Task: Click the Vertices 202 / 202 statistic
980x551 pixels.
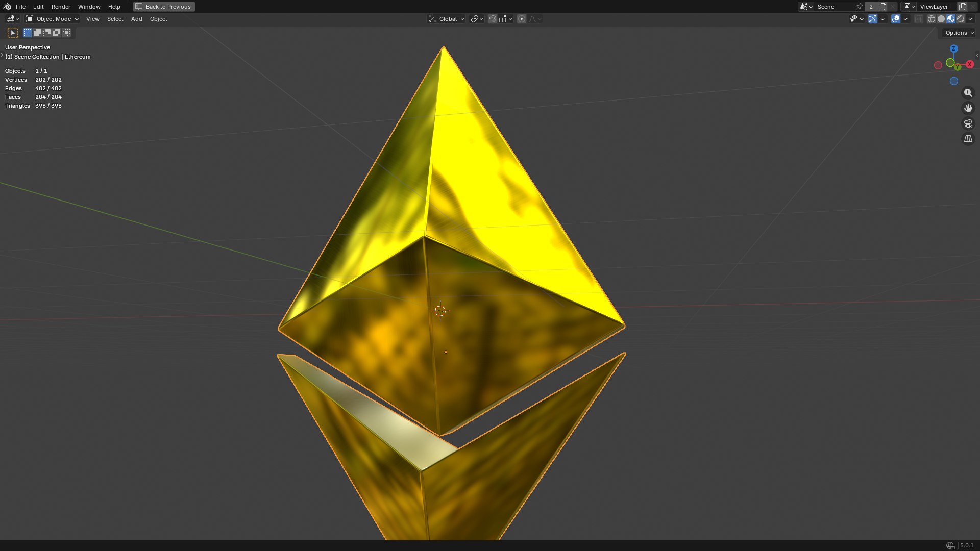Action: tap(33, 80)
